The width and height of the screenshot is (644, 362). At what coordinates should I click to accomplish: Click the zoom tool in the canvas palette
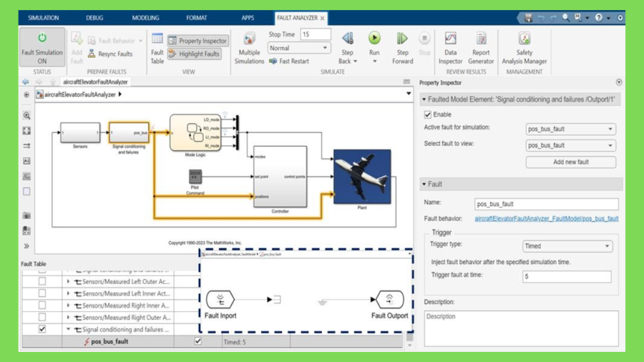(26, 116)
